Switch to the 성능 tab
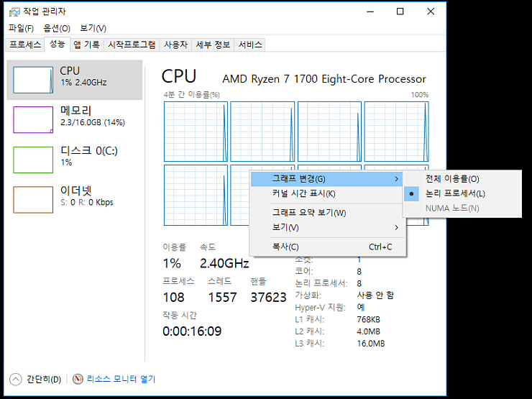The image size is (532, 399). 57,44
